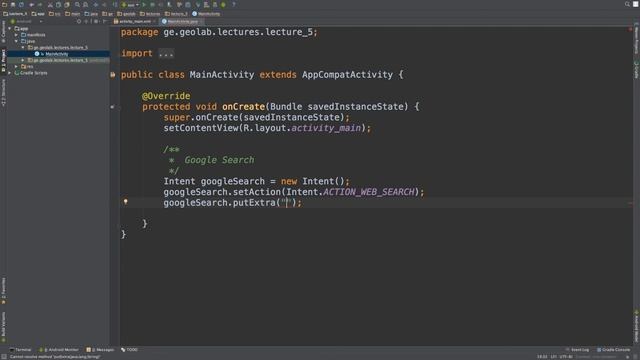Click the project panel settings gear icon
Image resolution: width=640 pixels, height=360 pixels.
96,21
